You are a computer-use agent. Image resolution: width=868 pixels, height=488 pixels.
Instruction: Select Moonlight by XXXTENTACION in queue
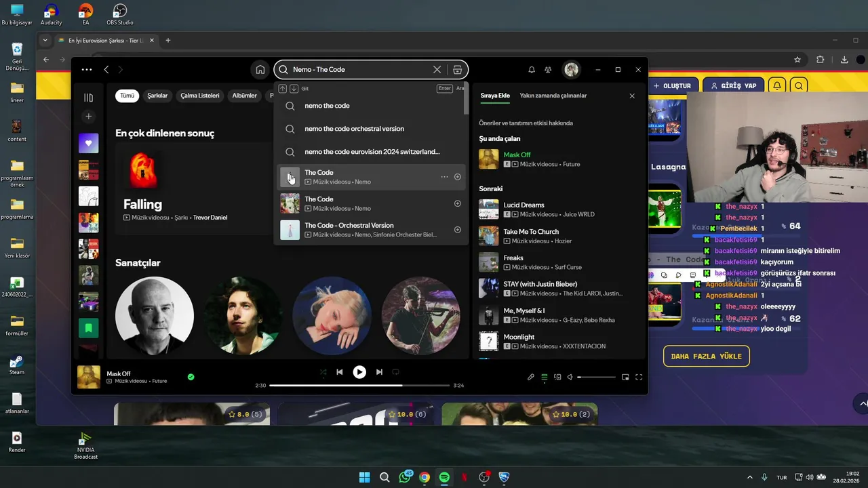point(557,342)
